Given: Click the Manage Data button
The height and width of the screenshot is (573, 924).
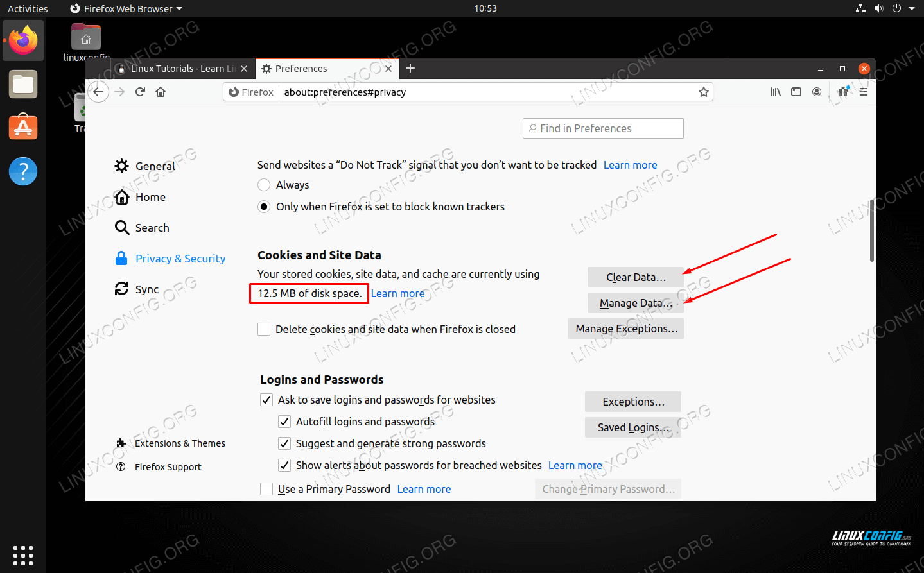Looking at the screenshot, I should [636, 303].
